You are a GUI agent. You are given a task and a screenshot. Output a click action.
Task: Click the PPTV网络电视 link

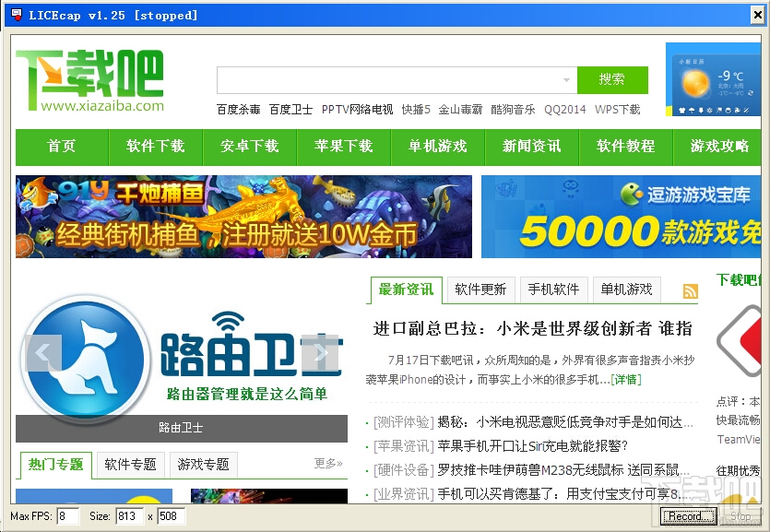click(357, 110)
